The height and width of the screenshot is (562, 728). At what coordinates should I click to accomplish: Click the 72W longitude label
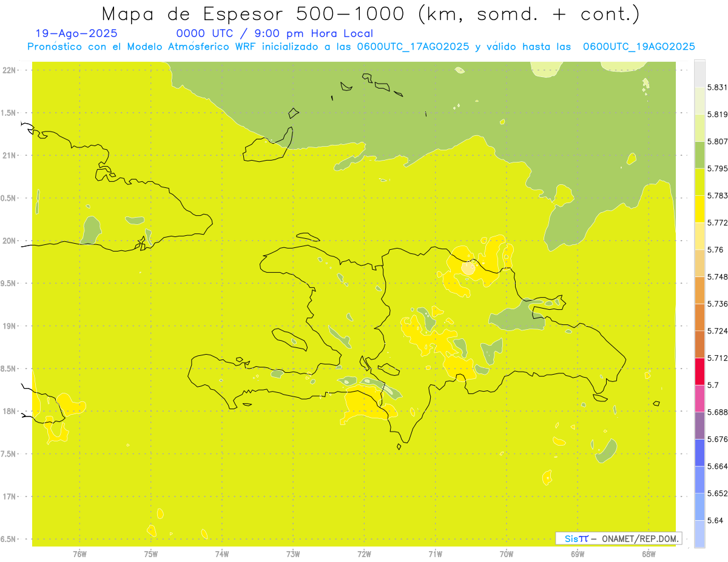click(x=364, y=554)
